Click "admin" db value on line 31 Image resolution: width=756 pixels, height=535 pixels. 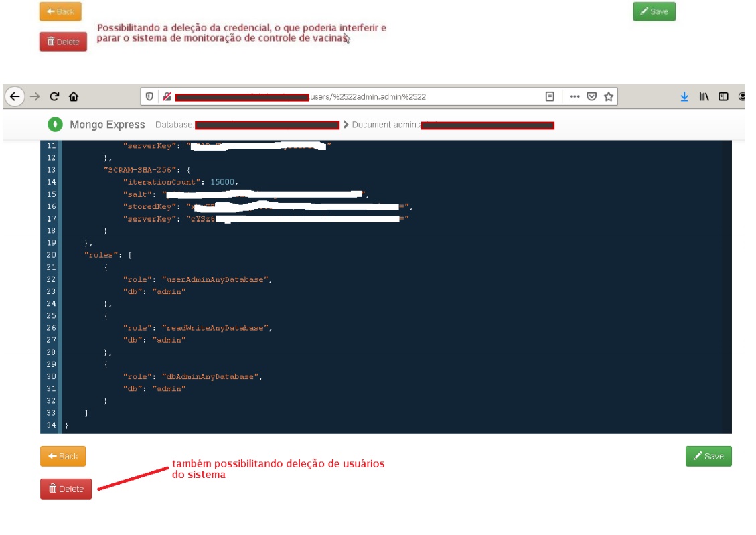tap(169, 388)
